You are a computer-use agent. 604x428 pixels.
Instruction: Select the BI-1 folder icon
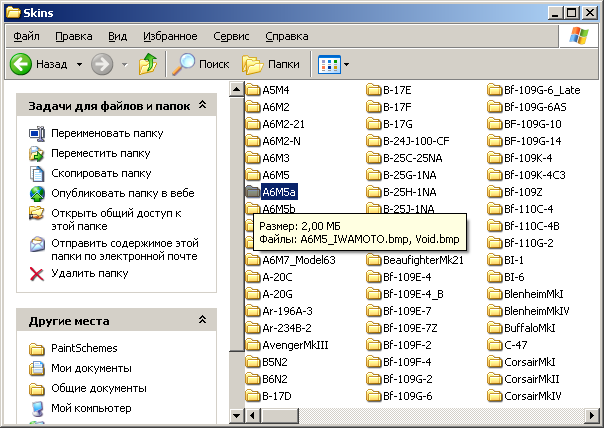click(x=495, y=260)
